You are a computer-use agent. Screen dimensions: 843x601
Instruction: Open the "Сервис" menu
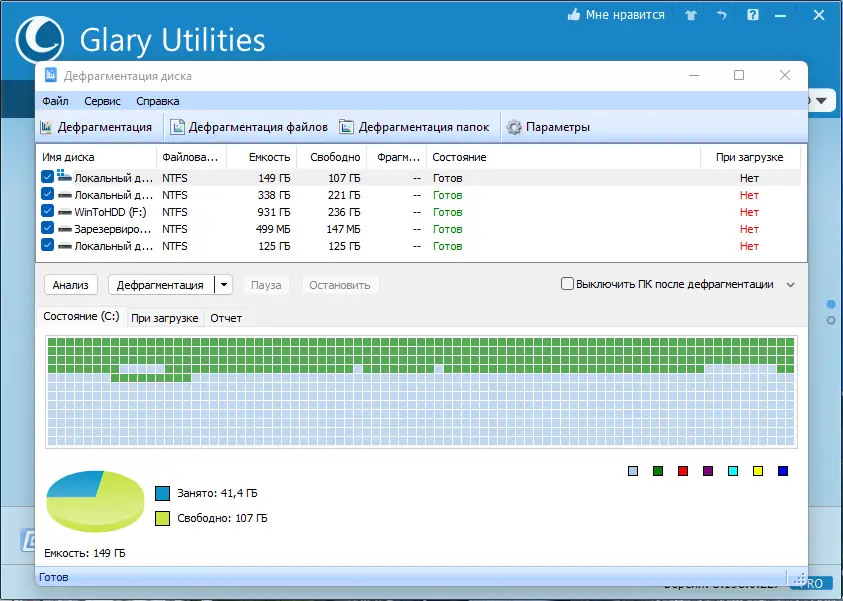coord(102,101)
